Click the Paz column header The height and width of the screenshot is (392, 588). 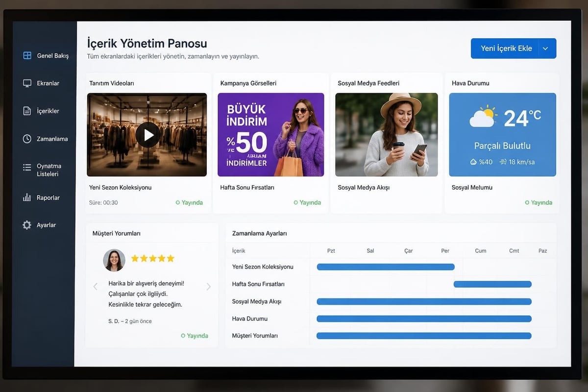tap(543, 251)
